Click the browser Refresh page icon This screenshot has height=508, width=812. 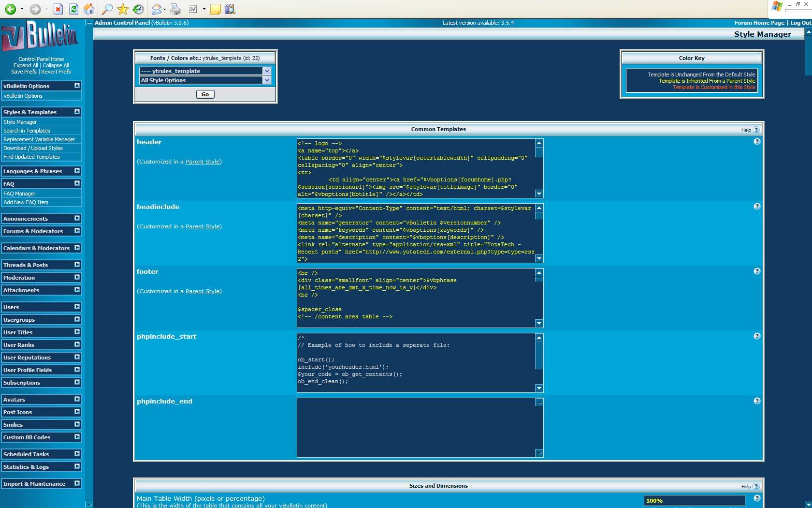73,9
